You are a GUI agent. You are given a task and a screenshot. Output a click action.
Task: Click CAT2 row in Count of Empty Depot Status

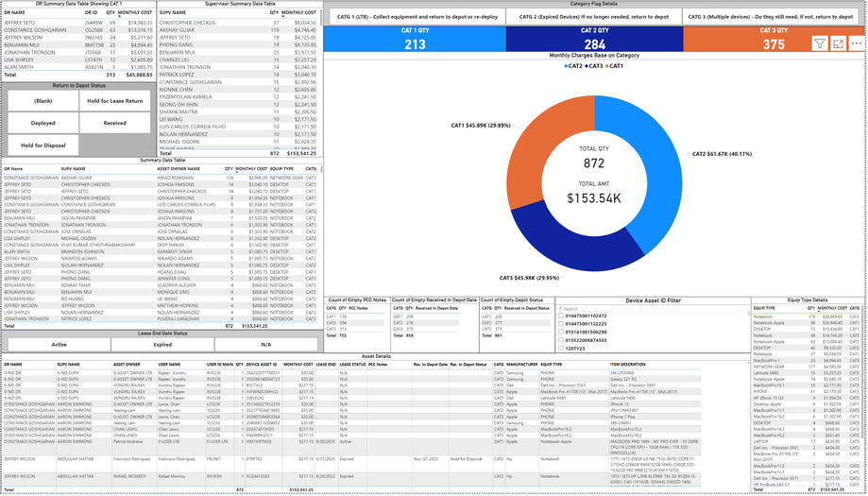click(x=516, y=322)
